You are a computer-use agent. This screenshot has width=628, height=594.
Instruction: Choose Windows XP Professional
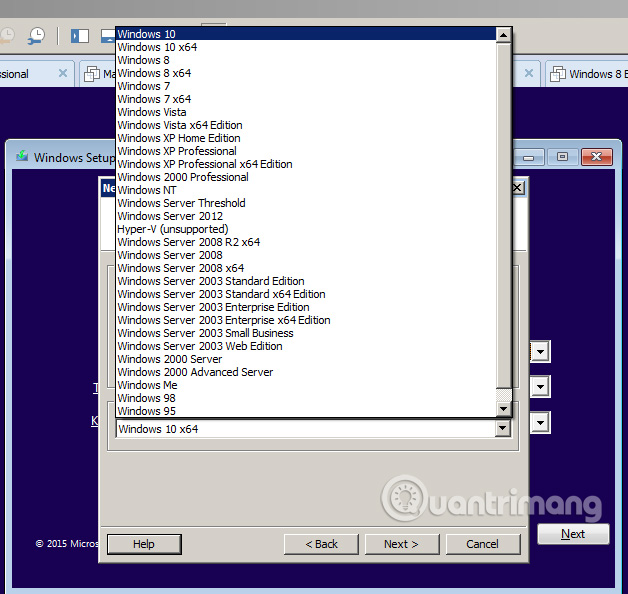[x=306, y=151]
